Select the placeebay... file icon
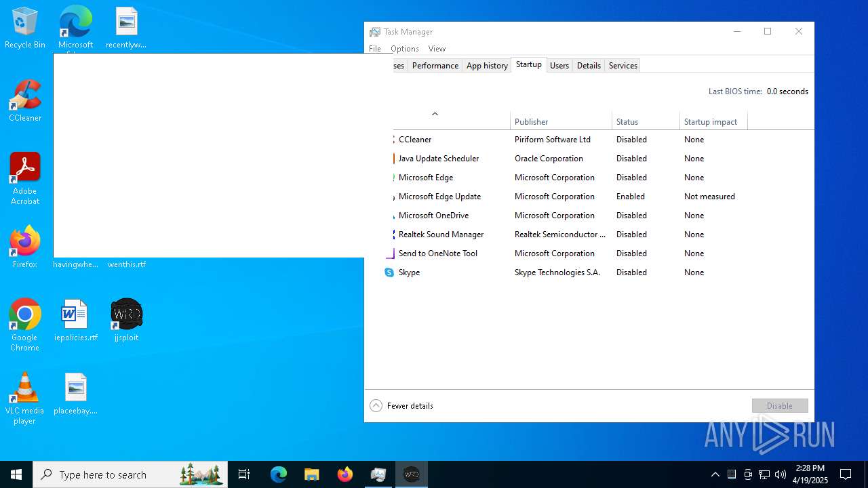This screenshot has width=868, height=488. pyautogui.click(x=75, y=394)
